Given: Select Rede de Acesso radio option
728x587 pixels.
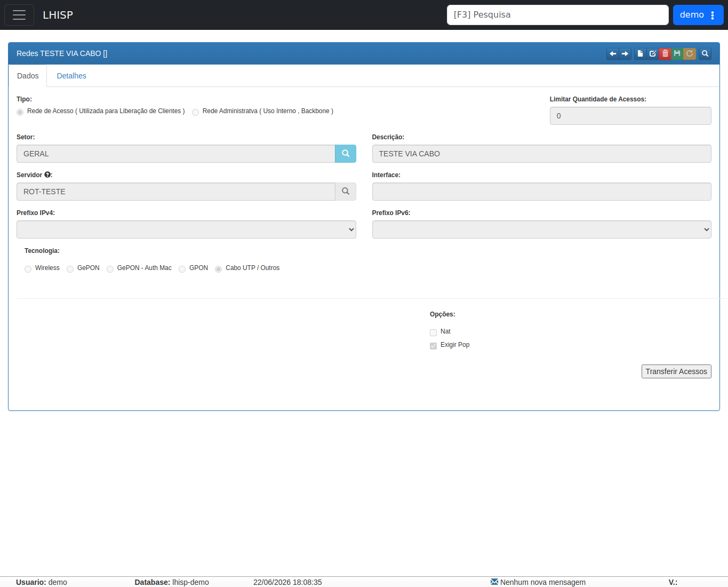Looking at the screenshot, I should 20,112.
